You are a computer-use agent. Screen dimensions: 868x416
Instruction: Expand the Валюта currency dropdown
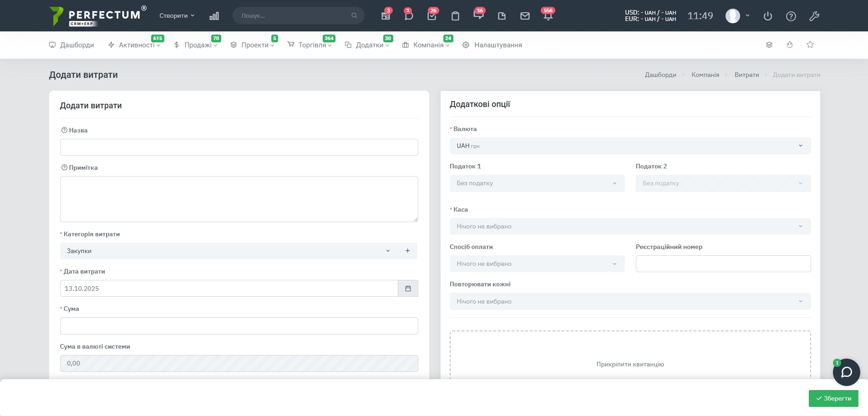click(630, 146)
